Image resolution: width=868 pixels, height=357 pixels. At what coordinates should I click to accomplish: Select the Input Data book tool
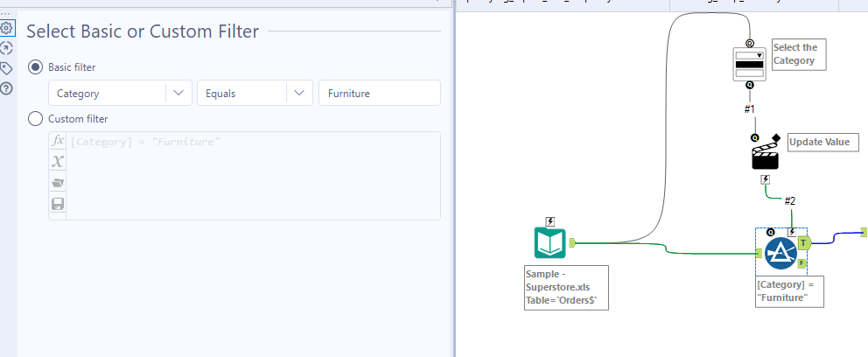point(549,243)
